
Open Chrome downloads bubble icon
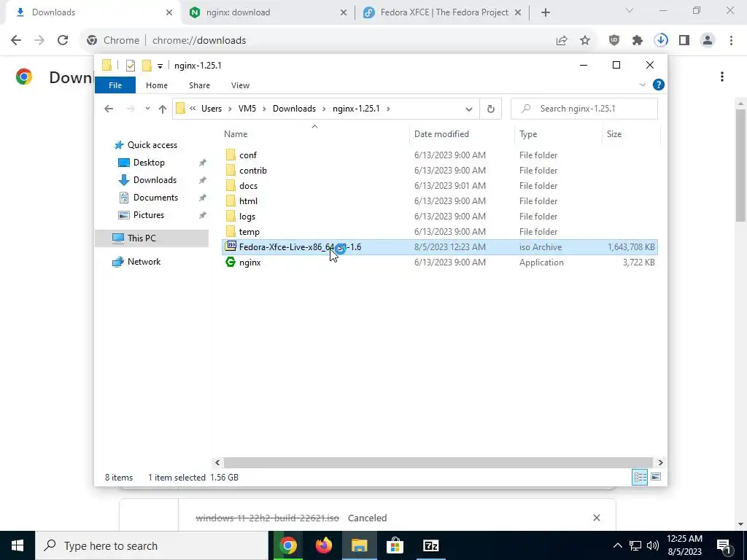point(661,41)
